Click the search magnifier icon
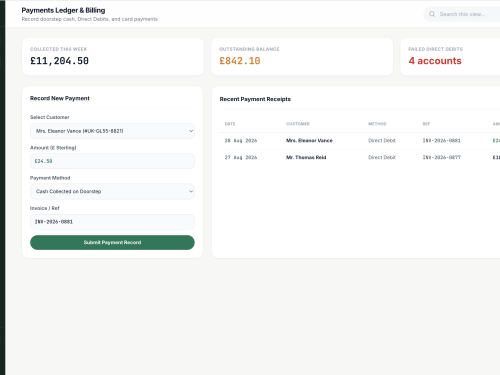The image size is (500, 375). [x=432, y=14]
